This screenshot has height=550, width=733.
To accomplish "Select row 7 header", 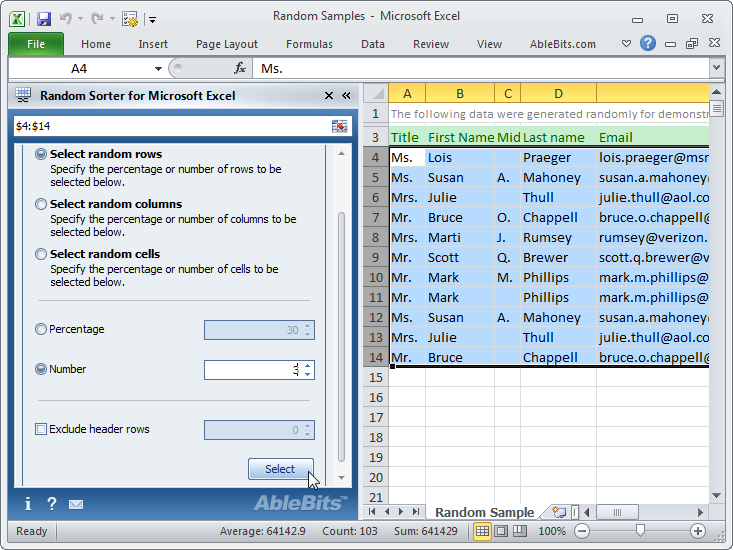I will (x=375, y=218).
